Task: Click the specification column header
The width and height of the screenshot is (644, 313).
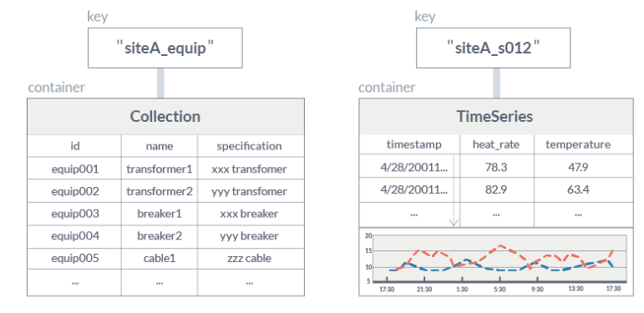Action: (251, 146)
